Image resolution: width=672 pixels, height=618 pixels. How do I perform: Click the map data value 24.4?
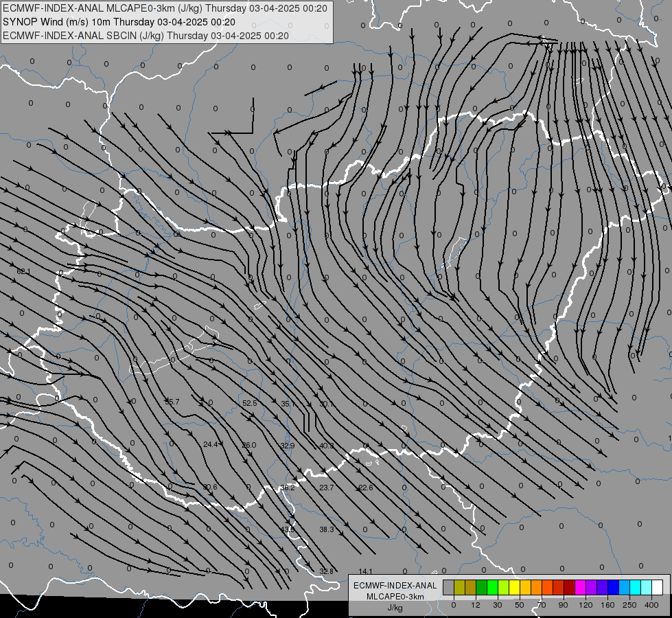click(211, 445)
